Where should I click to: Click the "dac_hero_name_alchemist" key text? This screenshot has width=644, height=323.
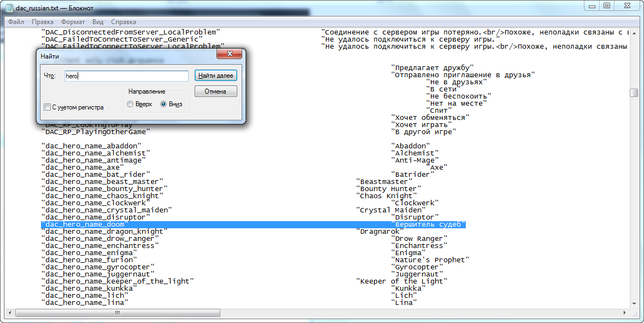(x=96, y=153)
